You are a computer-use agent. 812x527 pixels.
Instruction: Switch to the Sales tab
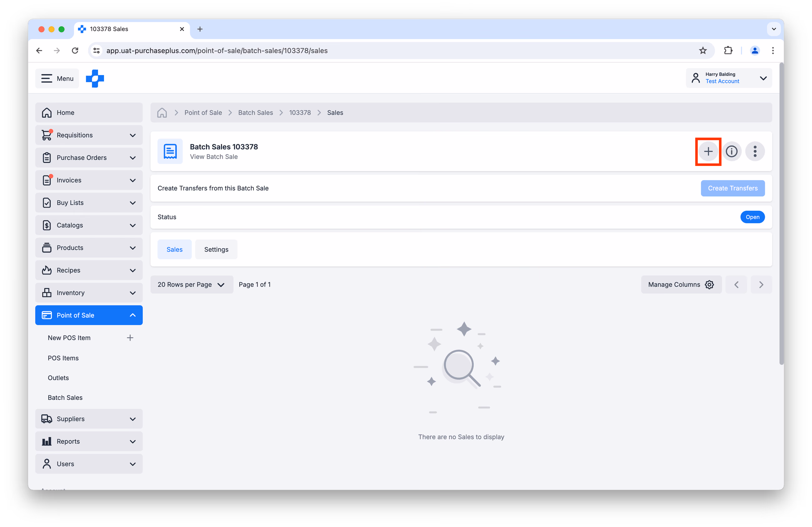174,250
